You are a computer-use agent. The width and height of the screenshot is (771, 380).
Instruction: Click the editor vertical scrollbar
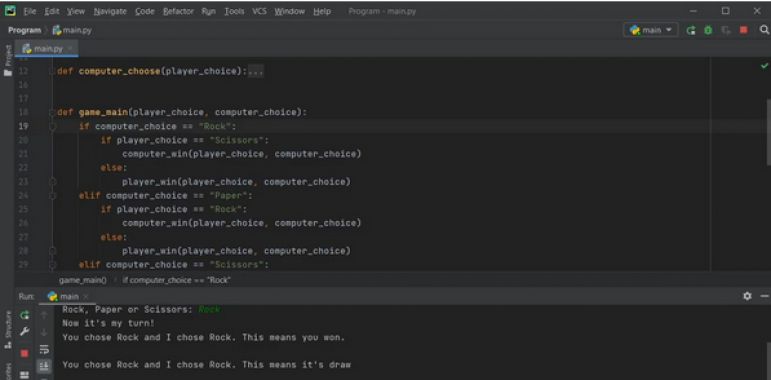[x=768, y=132]
